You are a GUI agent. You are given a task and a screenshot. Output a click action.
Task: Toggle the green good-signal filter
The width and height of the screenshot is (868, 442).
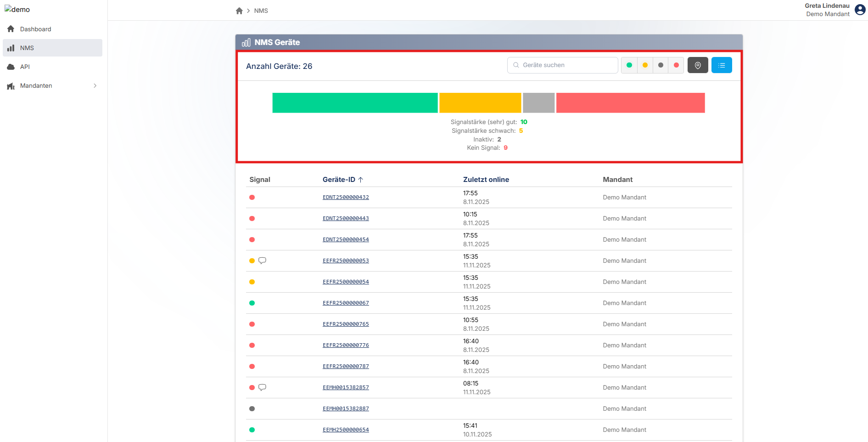tap(629, 65)
